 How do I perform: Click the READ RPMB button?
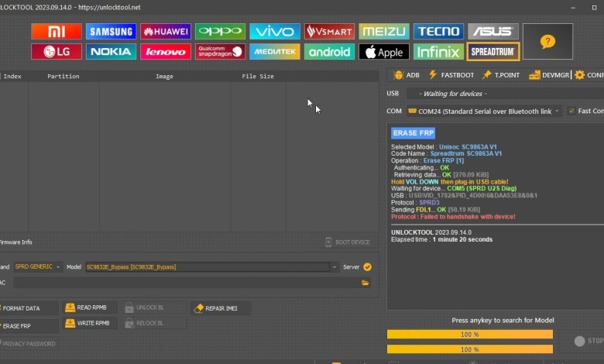(x=90, y=307)
